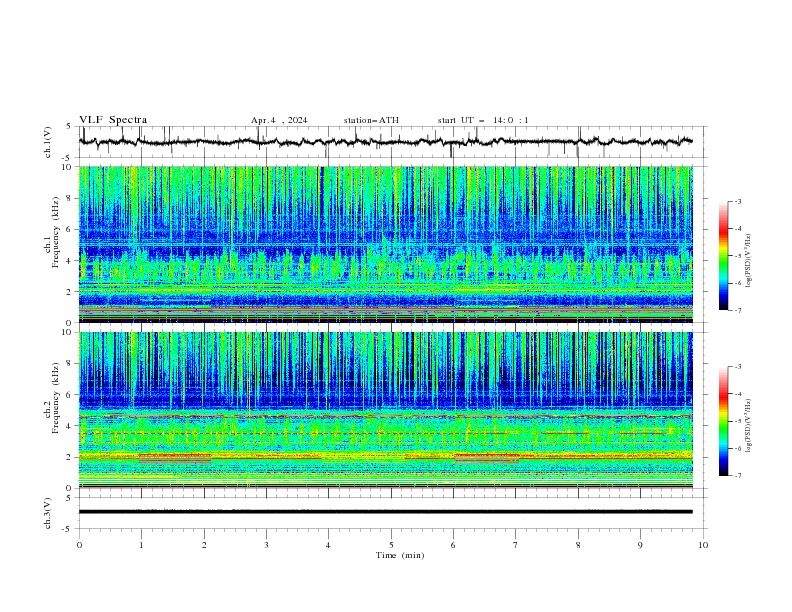Screen dimensions: 792x612
Task: Click the time axis tick label "5"
Action: point(391,545)
